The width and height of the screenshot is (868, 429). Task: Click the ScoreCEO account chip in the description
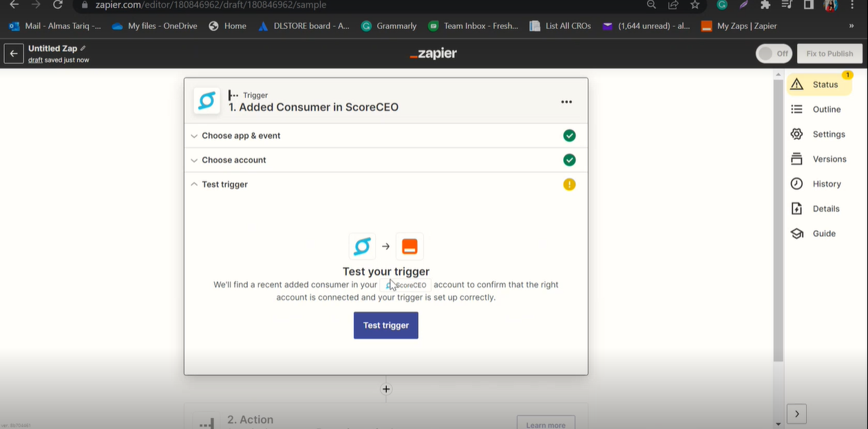tap(405, 285)
